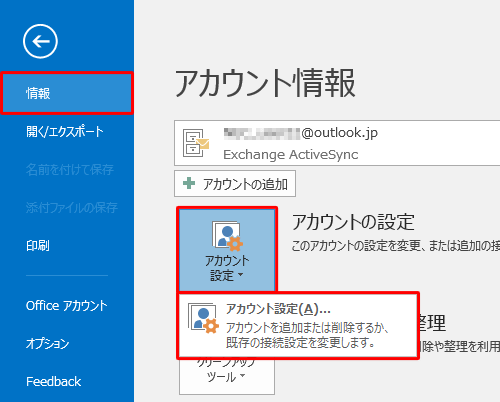Click the green plus add-account icon
This screenshot has width=500, height=402.
189,183
